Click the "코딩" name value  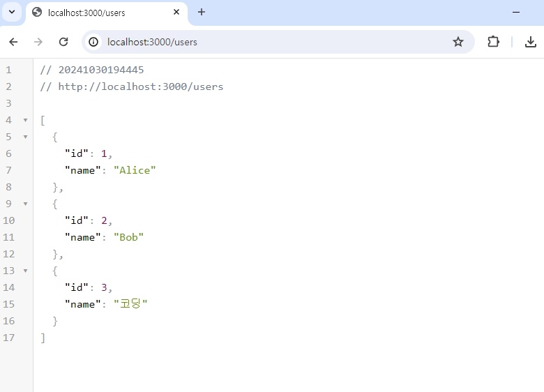coord(130,304)
